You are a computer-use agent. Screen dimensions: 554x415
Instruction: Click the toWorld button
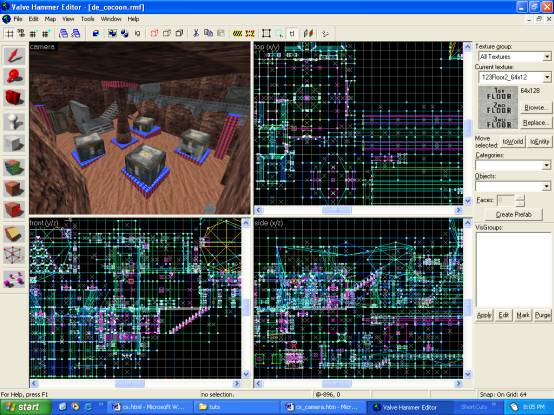pyautogui.click(x=513, y=142)
